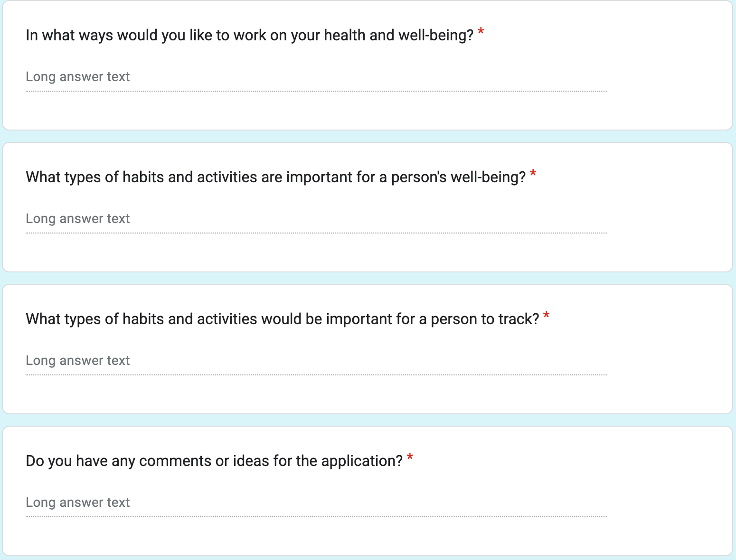The height and width of the screenshot is (560, 736).
Task: Click the red asterisk after 'person to track?'
Action: [x=547, y=317]
